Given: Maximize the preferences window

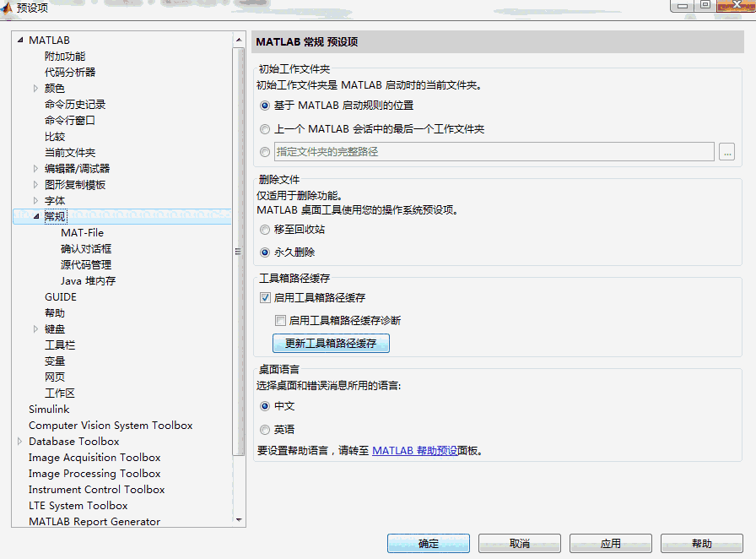Looking at the screenshot, I should [x=705, y=5].
